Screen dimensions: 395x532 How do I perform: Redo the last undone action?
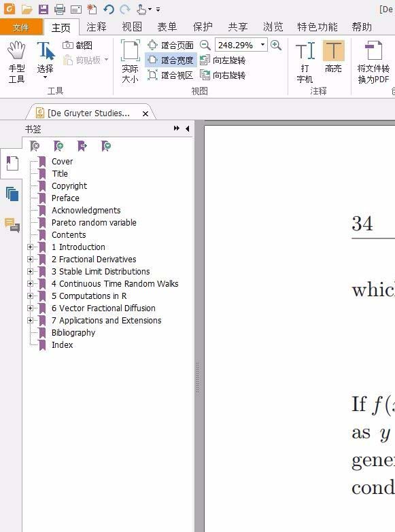(125, 9)
